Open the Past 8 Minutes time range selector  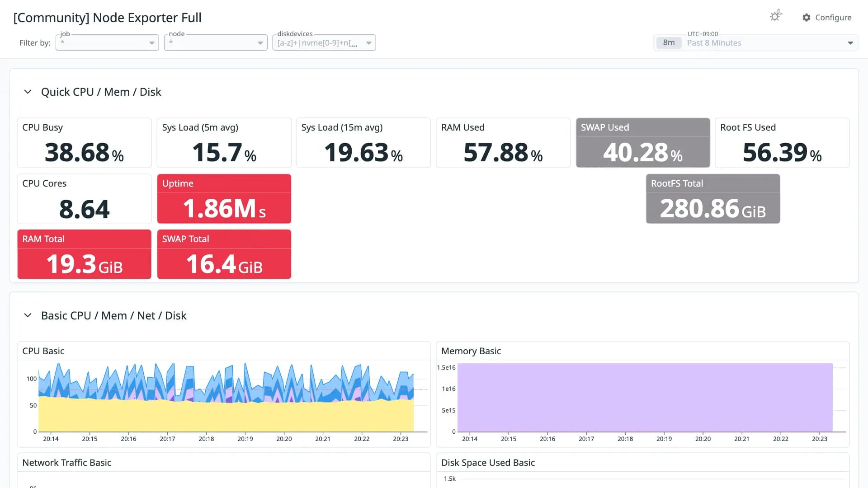[756, 43]
